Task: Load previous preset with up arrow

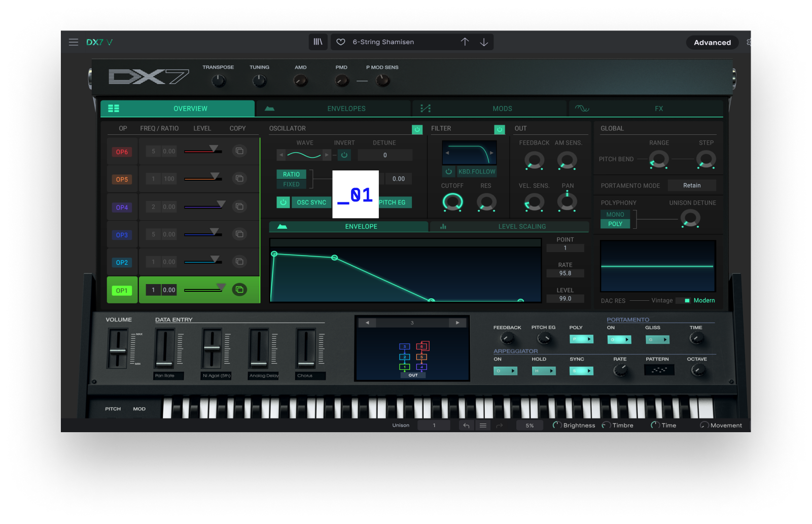Action: coord(465,42)
